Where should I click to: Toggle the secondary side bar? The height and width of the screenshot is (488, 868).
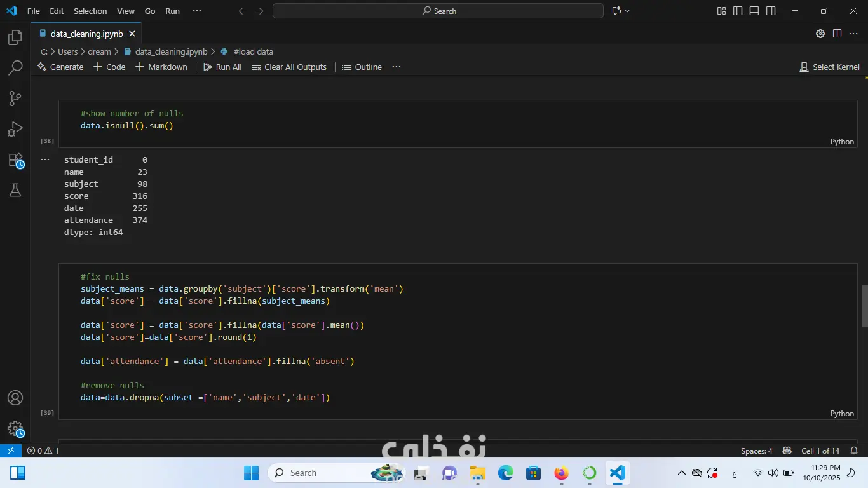pos(771,11)
